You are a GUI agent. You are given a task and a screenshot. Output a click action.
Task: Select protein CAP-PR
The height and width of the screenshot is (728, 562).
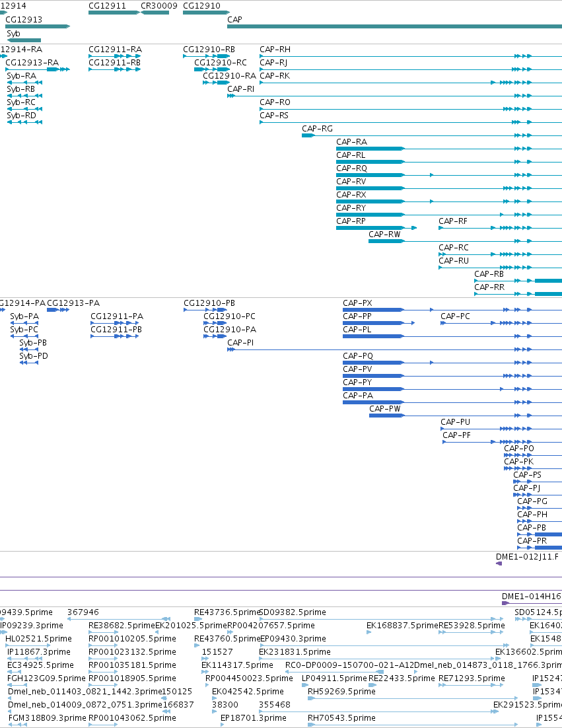click(x=540, y=548)
